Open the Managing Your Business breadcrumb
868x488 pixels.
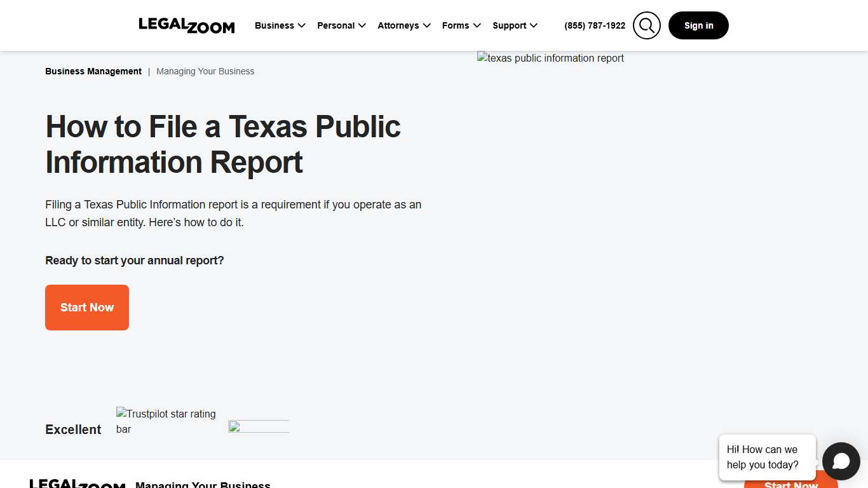point(205,71)
